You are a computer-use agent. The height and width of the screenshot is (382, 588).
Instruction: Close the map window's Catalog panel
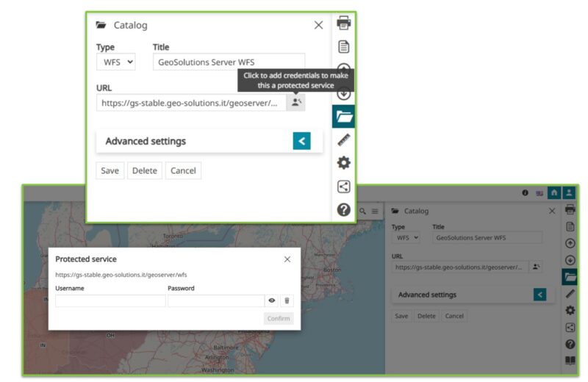point(552,211)
